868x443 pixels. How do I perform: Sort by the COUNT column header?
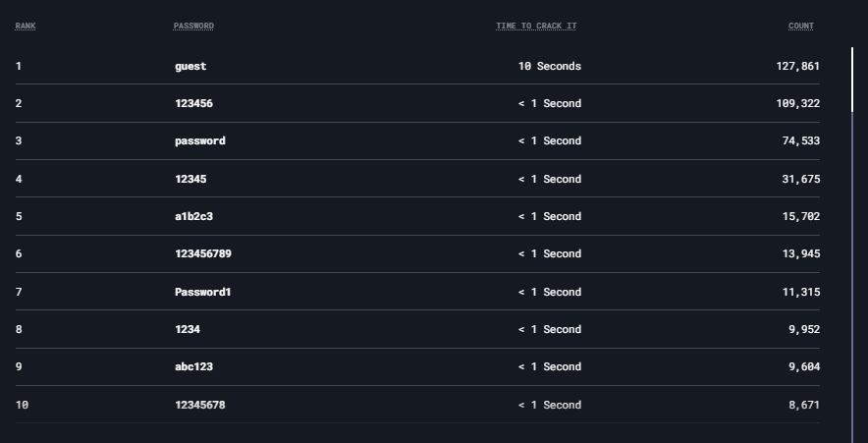801,26
